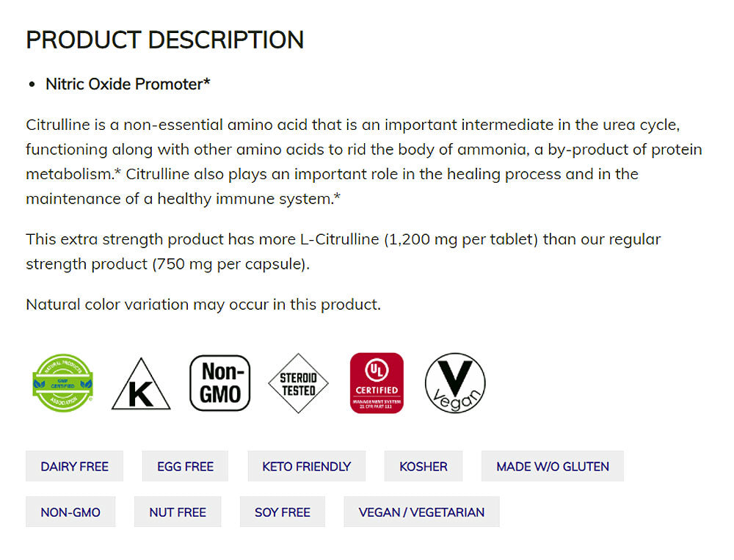Click the Vegan V circle logo
Viewport: 734px width, 560px height.
[455, 383]
